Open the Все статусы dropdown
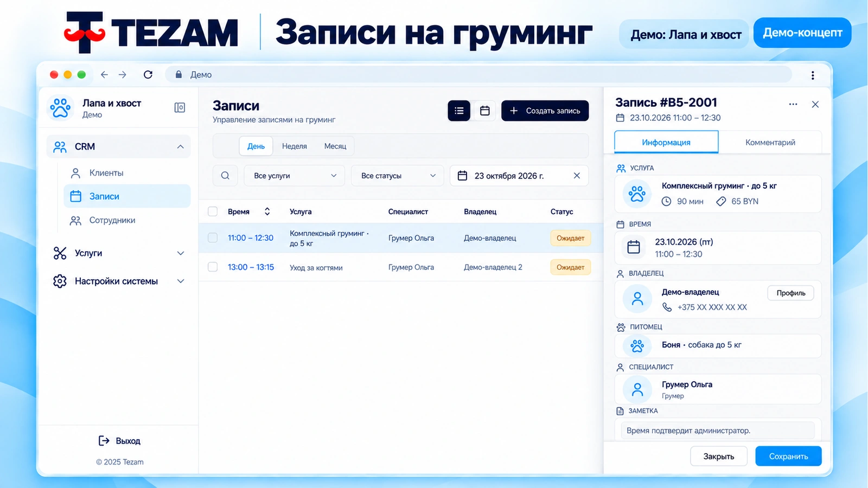Screen dimensions: 868x488 398,176
